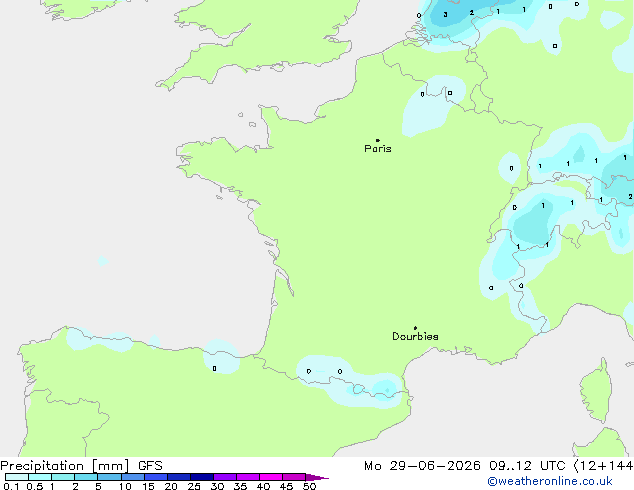The width and height of the screenshot is (634, 490).
Task: Click the legend value label '30'
Action: (217, 486)
